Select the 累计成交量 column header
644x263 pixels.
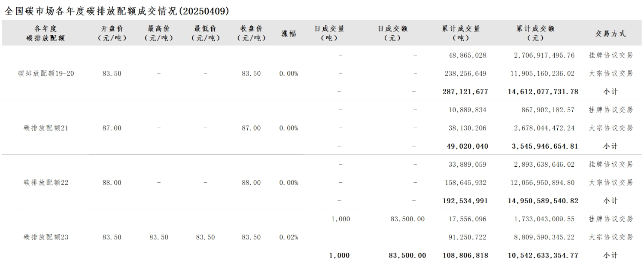tap(461, 33)
